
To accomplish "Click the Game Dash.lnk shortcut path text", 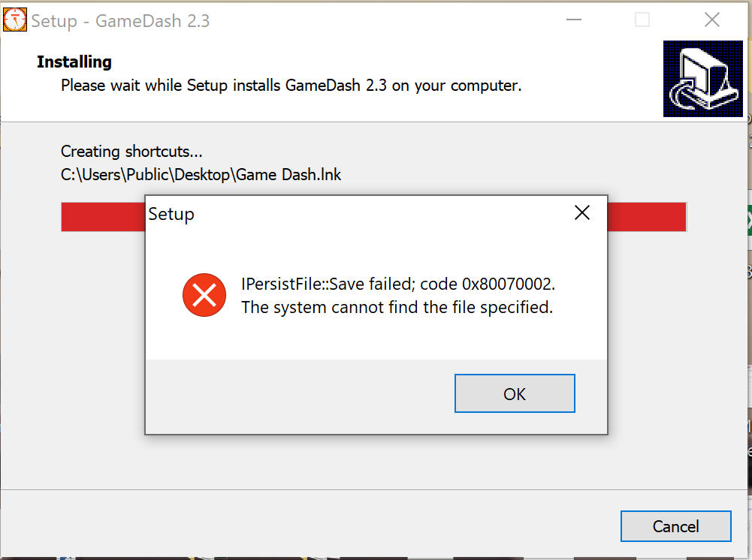I will 201,175.
